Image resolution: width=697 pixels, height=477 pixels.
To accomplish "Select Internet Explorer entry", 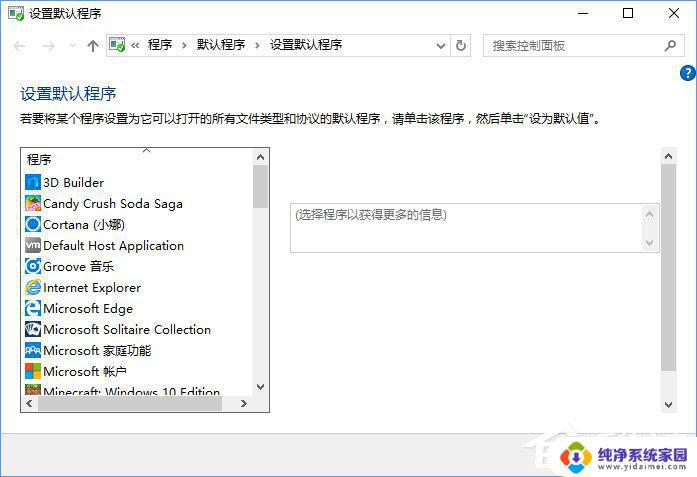I will click(92, 288).
